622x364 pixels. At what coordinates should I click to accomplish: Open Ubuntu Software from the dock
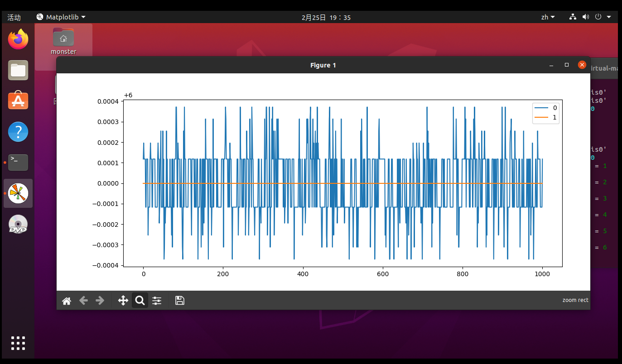point(18,101)
